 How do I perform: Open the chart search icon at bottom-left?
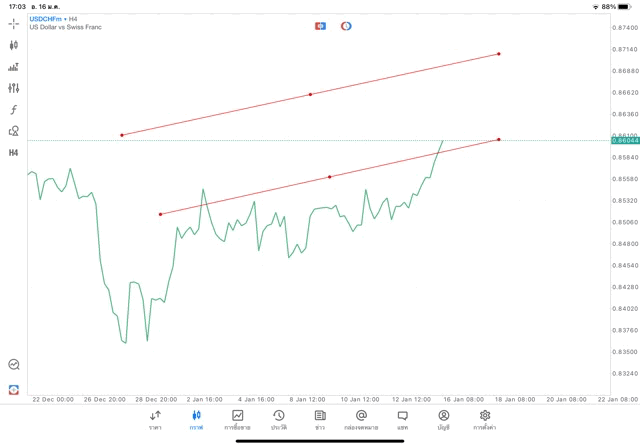click(14, 365)
